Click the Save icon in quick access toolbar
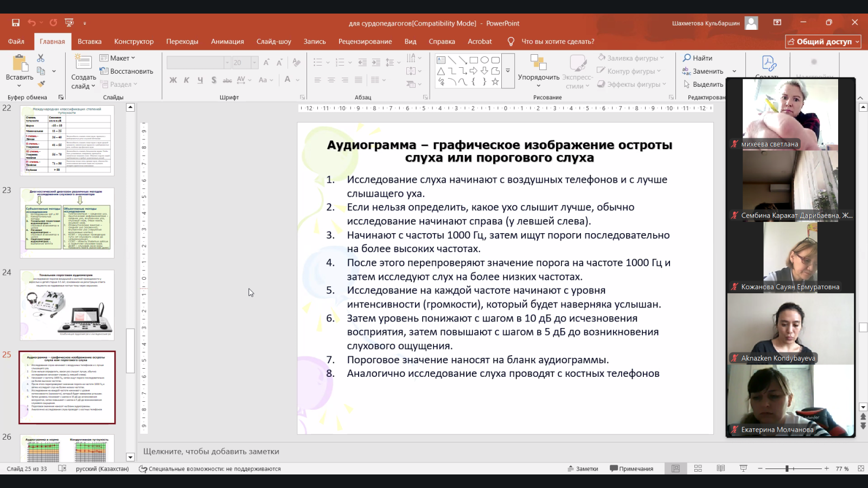This screenshot has width=868, height=488. (x=16, y=23)
